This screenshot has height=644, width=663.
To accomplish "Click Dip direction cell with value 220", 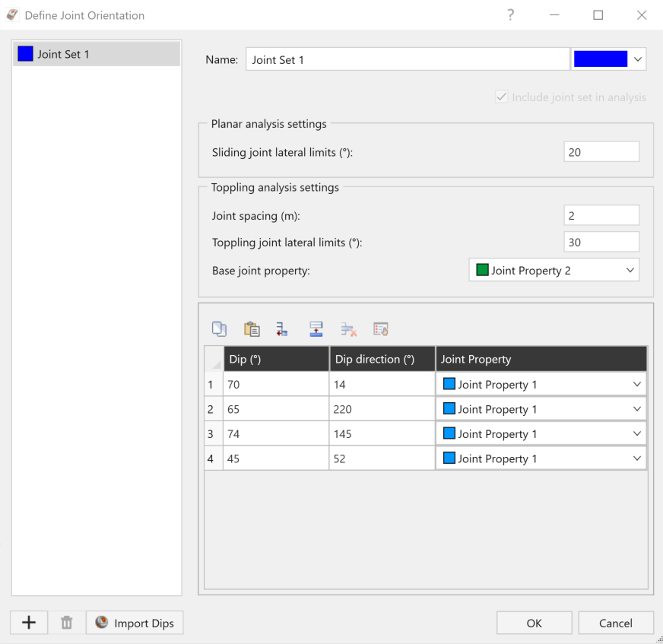I will click(382, 409).
